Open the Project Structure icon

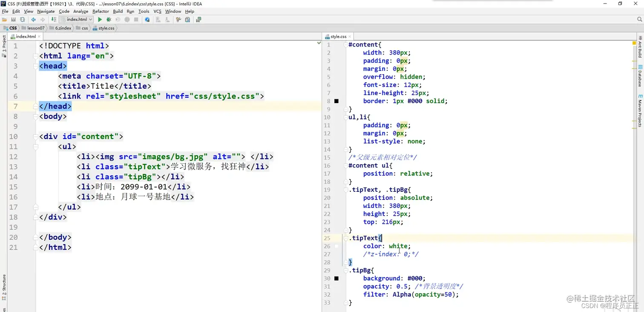[x=187, y=20]
